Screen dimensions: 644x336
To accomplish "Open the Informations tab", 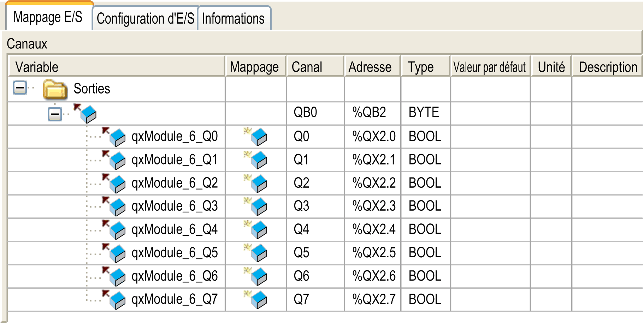I will coord(233,18).
